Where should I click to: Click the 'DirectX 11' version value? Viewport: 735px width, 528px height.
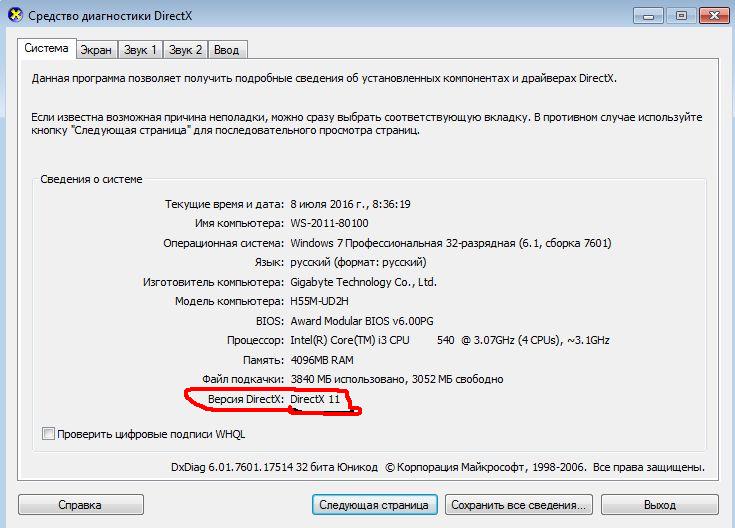coord(315,399)
